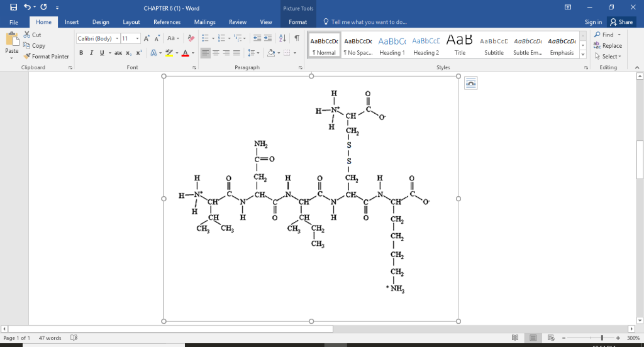Align text left
Screen dimensions: 644x347
coord(206,53)
